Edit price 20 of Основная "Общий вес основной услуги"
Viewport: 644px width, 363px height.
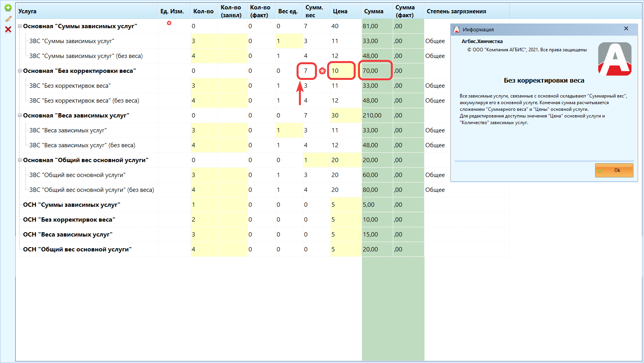tap(346, 160)
